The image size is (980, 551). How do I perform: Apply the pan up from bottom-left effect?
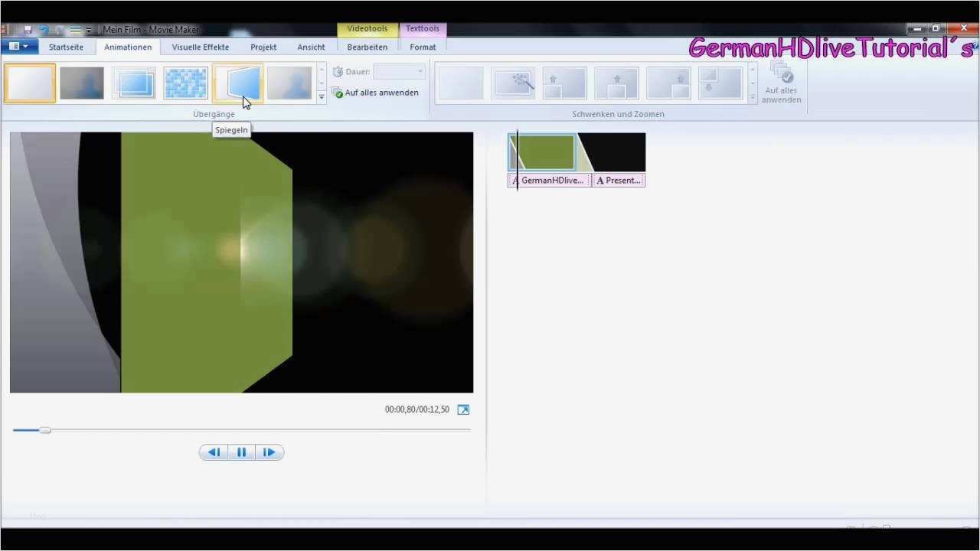point(565,83)
